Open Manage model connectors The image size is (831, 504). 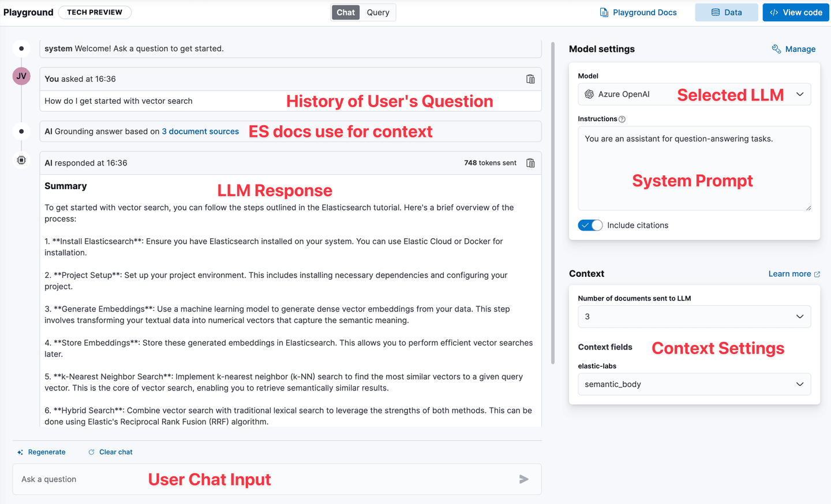click(x=794, y=49)
